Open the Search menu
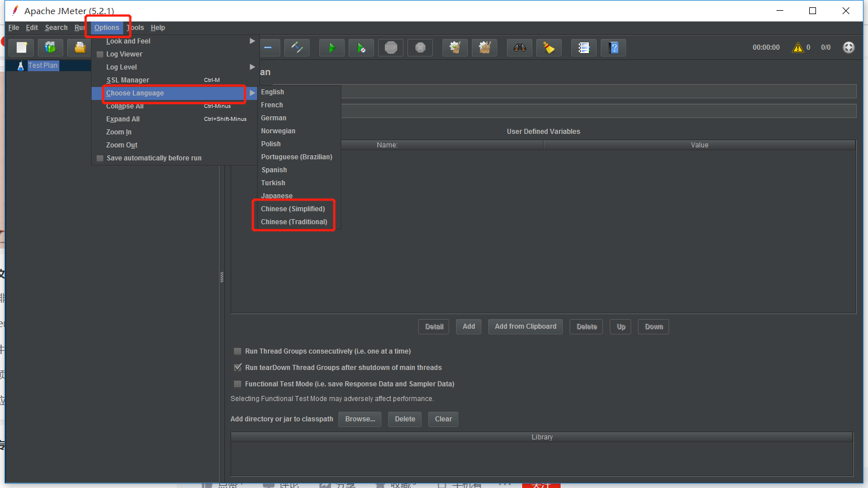The width and height of the screenshot is (868, 488). click(56, 28)
